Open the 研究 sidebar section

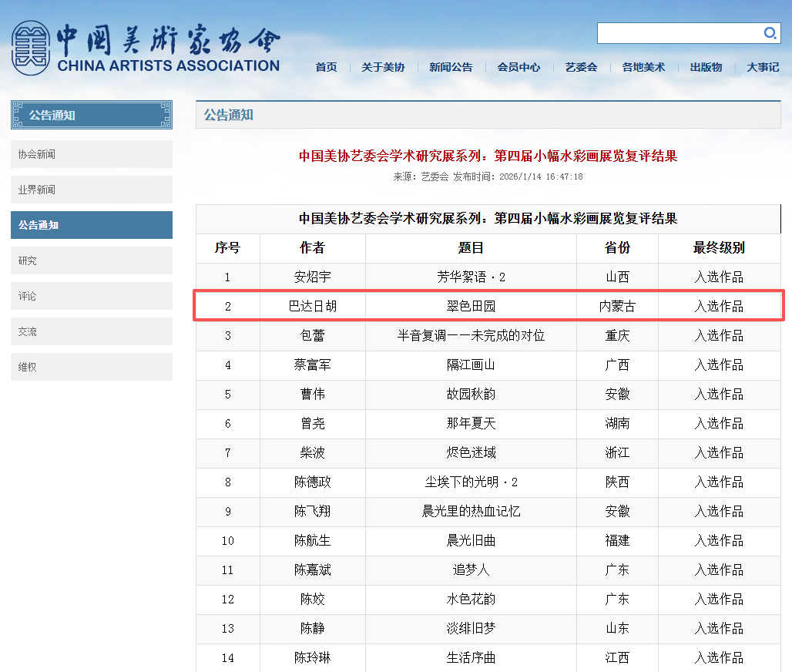pos(92,260)
